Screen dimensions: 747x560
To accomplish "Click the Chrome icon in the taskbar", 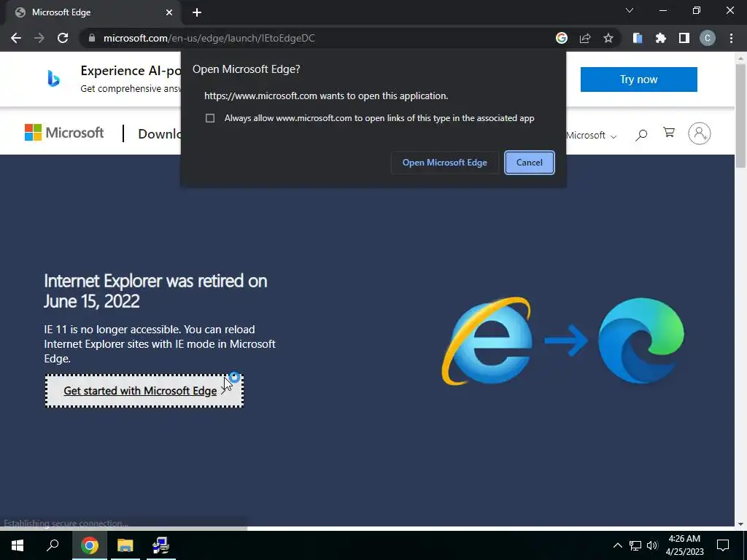I will pyautogui.click(x=89, y=545).
